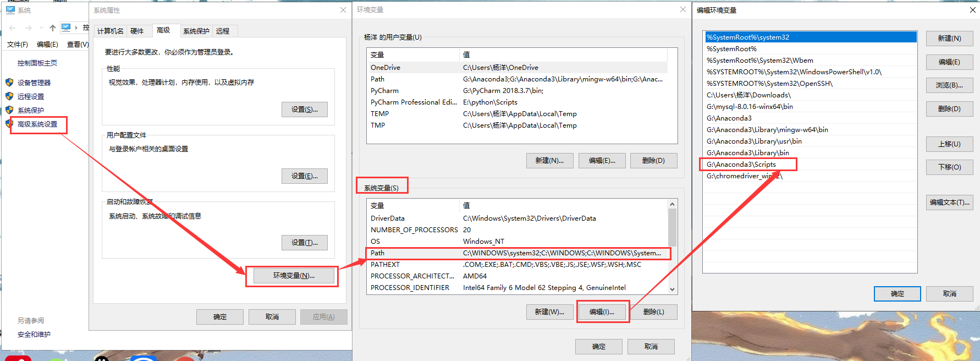Select G:\Anaconda3\Scripts entry

[x=810, y=165]
